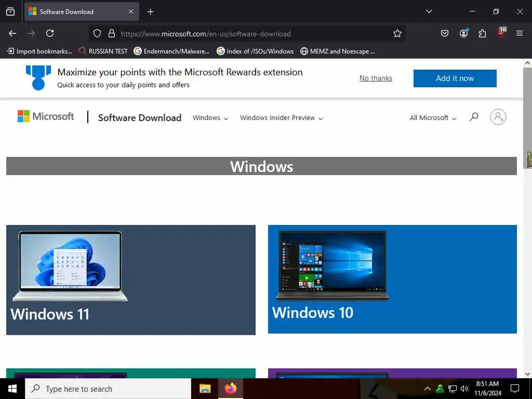Open the Windows Start menu
This screenshot has width=532, height=399.
coord(12,389)
